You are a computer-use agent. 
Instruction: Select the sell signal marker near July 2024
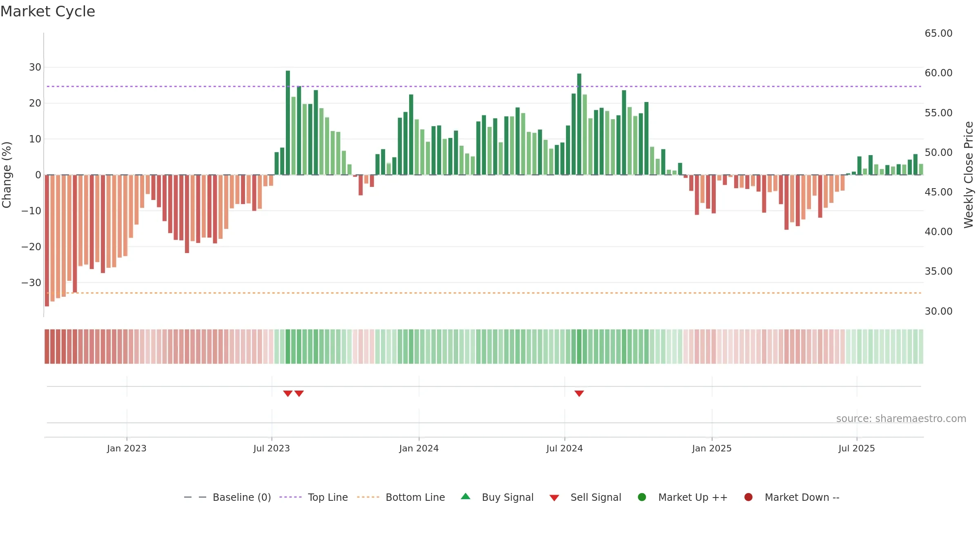(579, 393)
